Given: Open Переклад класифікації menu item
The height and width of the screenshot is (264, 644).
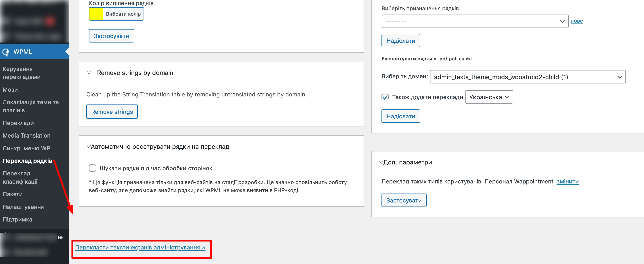Looking at the screenshot, I should pos(20,177).
